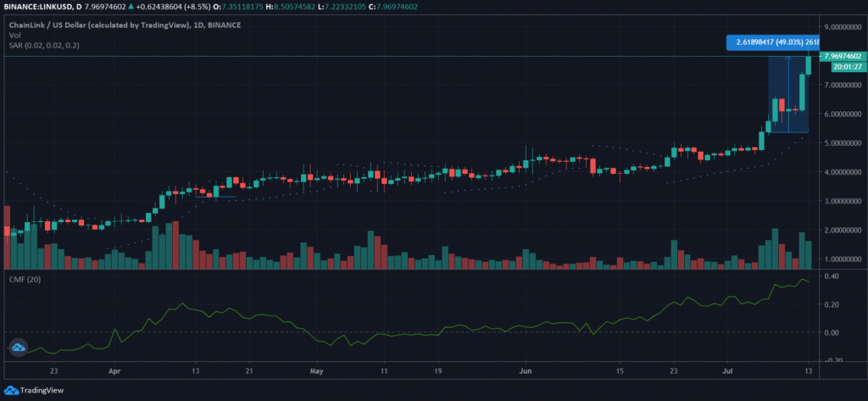The height and width of the screenshot is (401, 868).
Task: Click the 19 date label on time axis
Action: point(437,371)
